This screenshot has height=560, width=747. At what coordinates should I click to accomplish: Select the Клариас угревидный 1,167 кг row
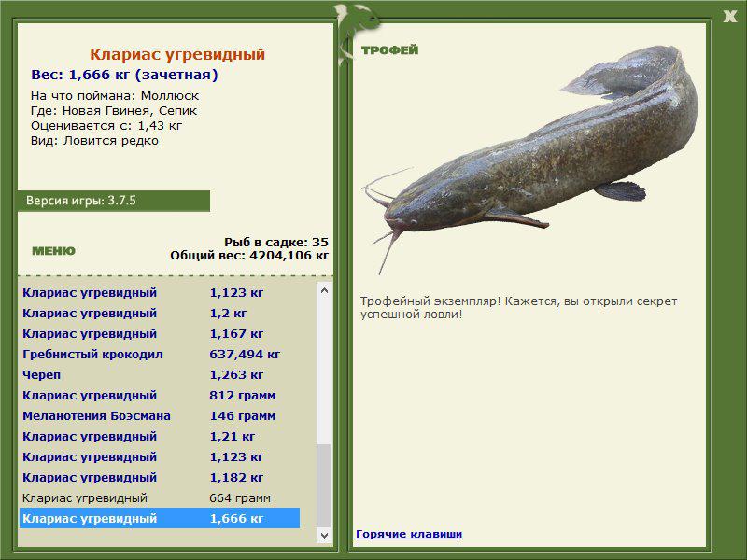(160, 334)
